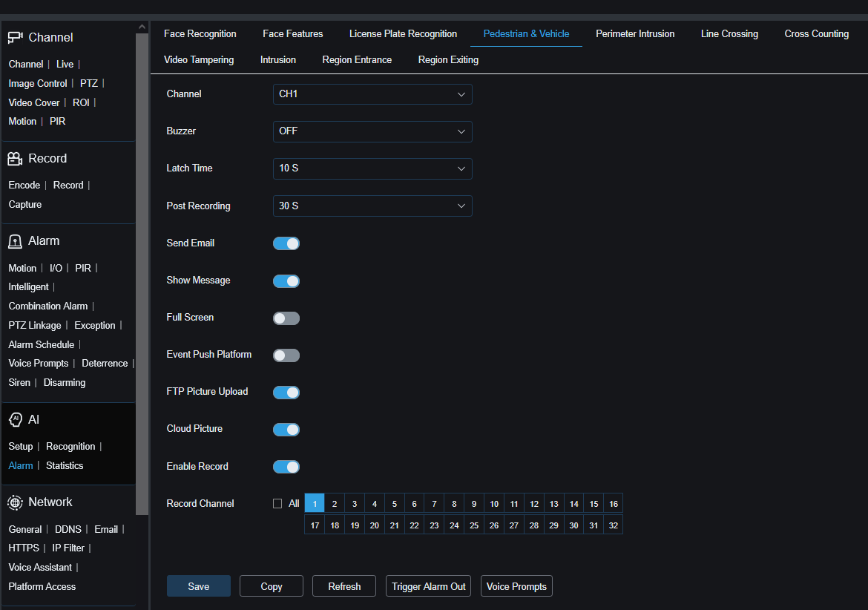Open Intelligent under Alarm section

click(x=28, y=286)
